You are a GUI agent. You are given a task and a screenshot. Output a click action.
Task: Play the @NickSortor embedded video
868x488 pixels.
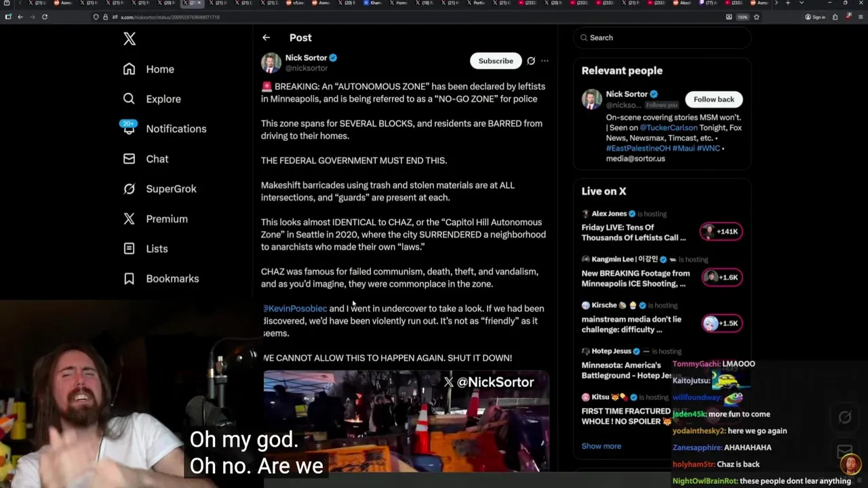[x=406, y=422]
